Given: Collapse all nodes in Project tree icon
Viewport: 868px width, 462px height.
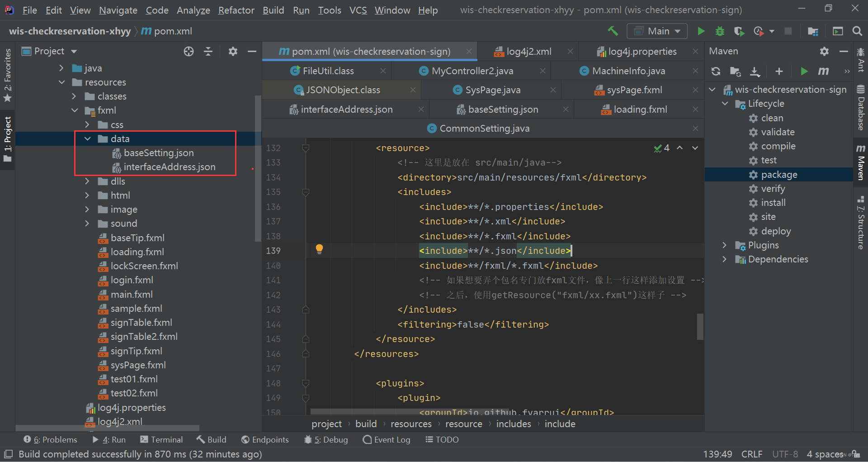Looking at the screenshot, I should tap(208, 51).
